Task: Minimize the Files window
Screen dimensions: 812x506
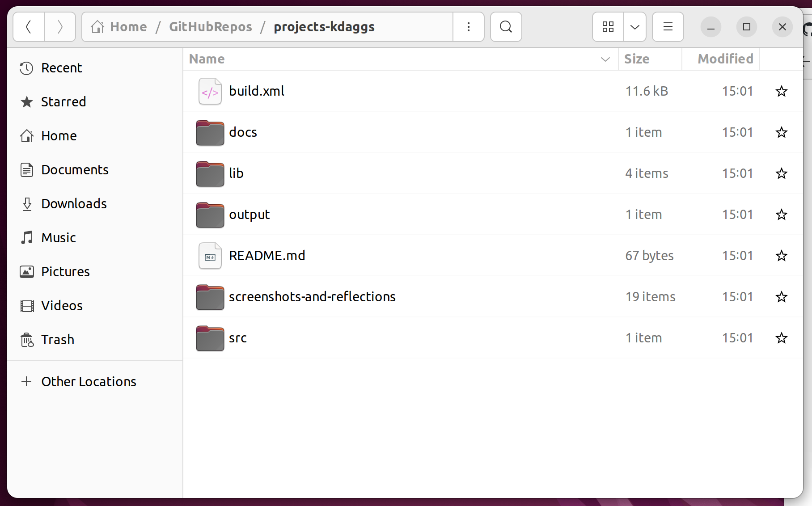Action: pos(711,27)
